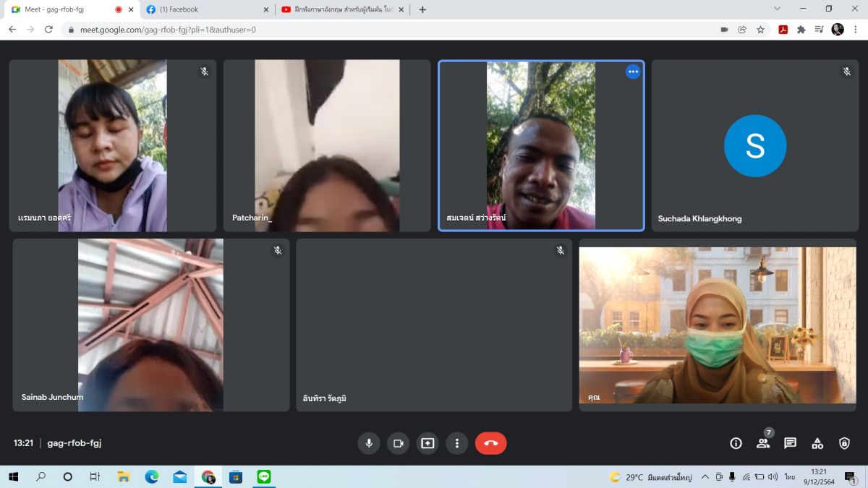Open the LINE app on the taskbar
Viewport: 868px width, 488px height.
click(263, 476)
